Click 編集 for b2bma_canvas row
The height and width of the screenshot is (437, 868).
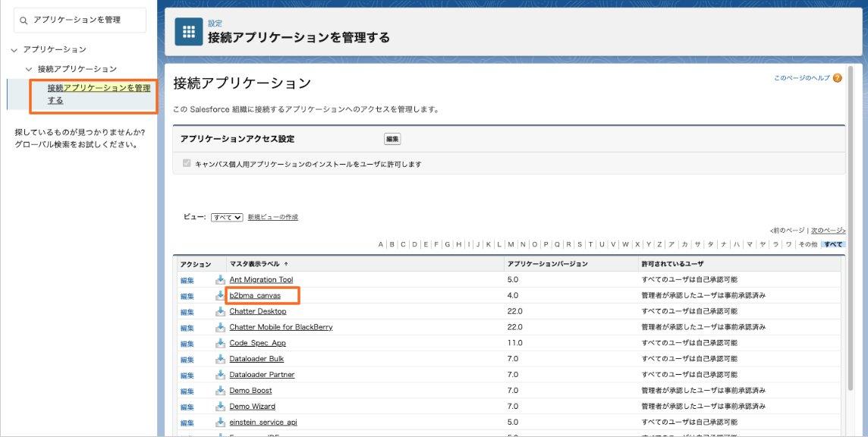(187, 297)
